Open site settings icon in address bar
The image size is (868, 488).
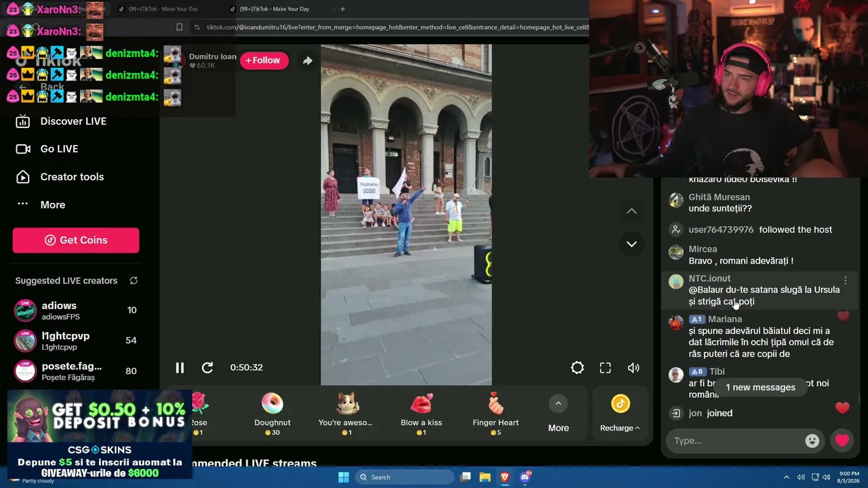pos(197,27)
